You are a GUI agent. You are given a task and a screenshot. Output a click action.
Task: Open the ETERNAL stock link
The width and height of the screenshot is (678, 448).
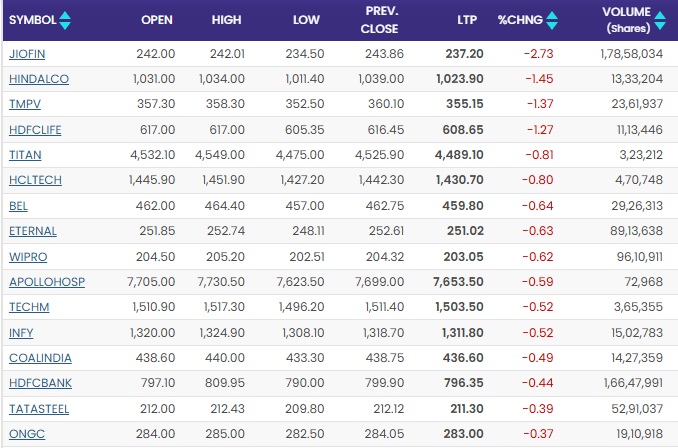pyautogui.click(x=32, y=231)
